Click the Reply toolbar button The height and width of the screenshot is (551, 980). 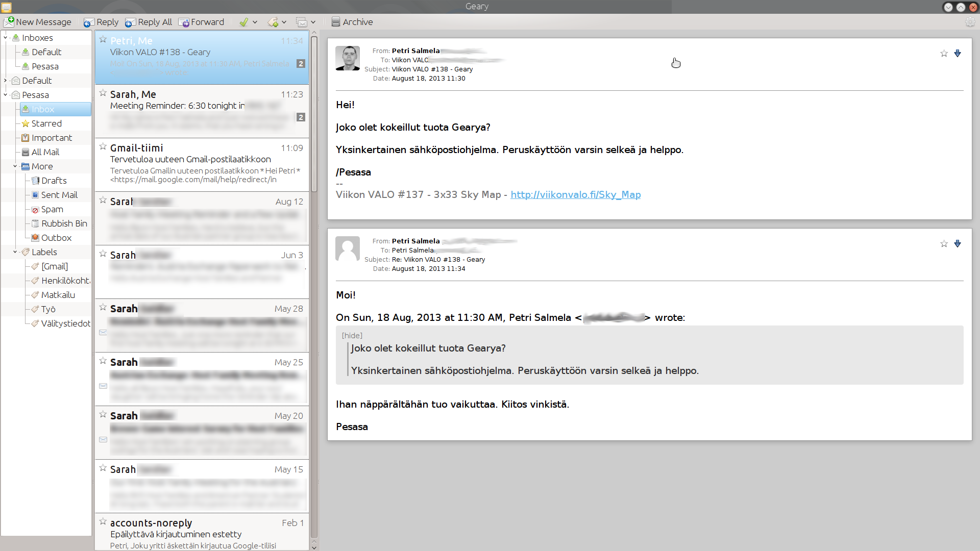(x=101, y=22)
